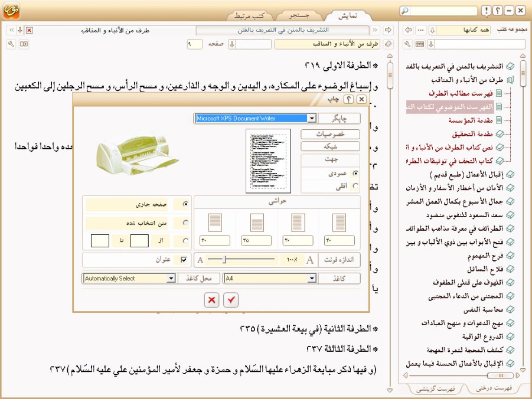Click the book list horizontal slider handle
Screen dimensions: 532x399
click(500, 375)
